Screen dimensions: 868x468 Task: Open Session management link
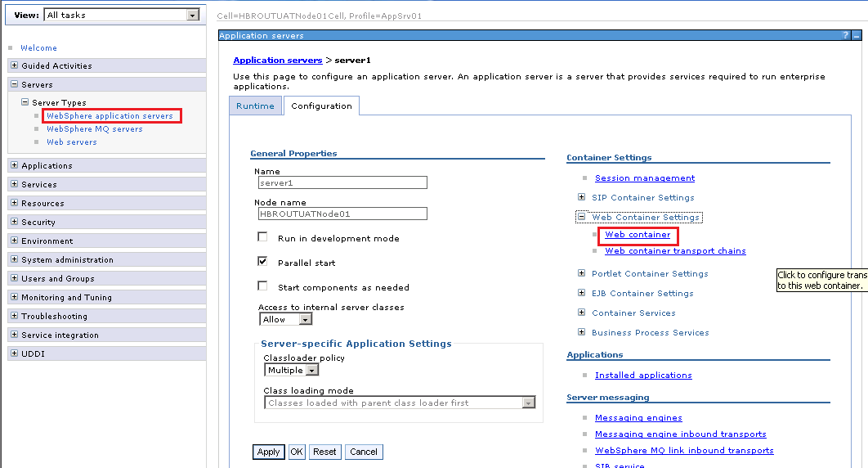pyautogui.click(x=645, y=178)
